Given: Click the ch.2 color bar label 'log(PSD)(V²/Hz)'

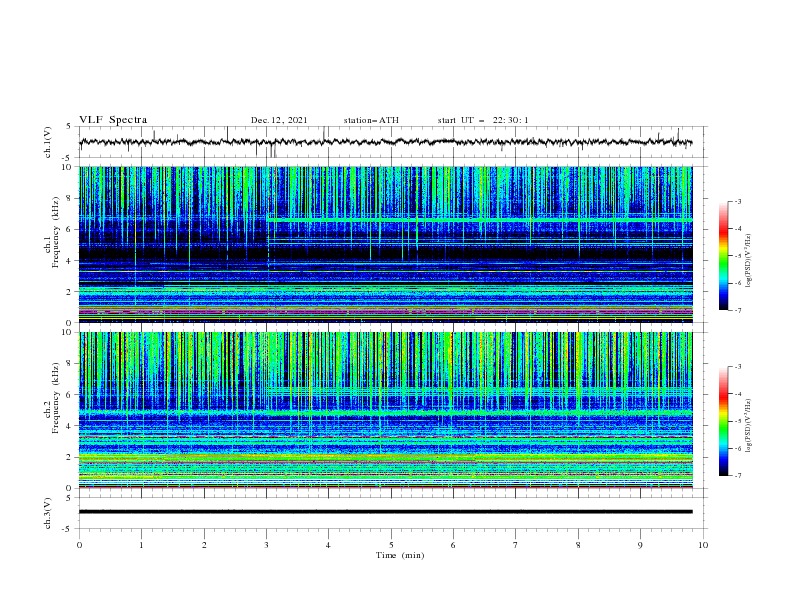Looking at the screenshot, I should coord(749,426).
